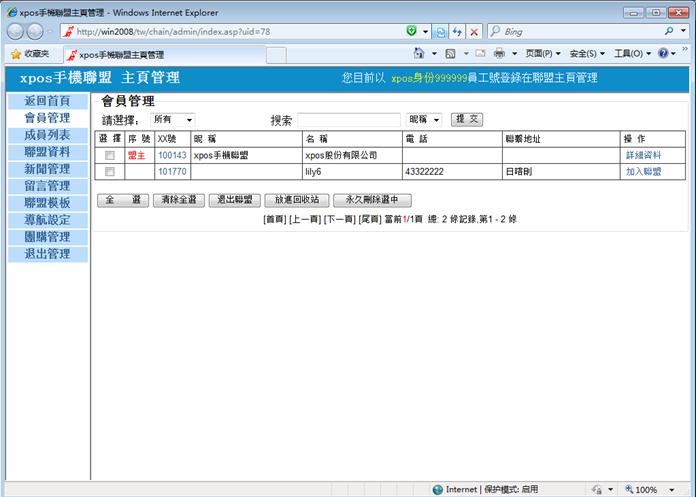
Task: Click the Print icon in command bar
Action: pyautogui.click(x=499, y=54)
